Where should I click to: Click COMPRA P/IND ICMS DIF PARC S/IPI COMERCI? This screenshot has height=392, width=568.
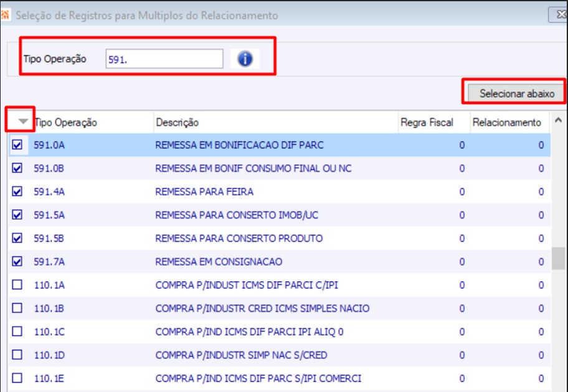tap(258, 378)
